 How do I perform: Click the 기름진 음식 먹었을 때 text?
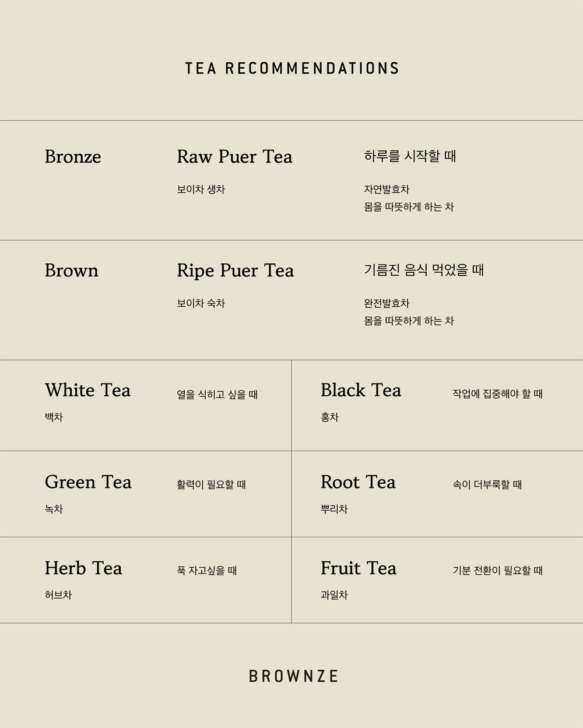tap(424, 270)
